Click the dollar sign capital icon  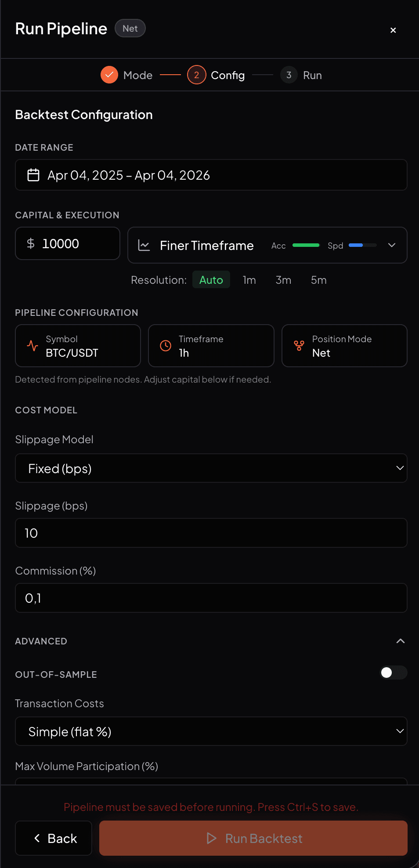[x=31, y=243]
